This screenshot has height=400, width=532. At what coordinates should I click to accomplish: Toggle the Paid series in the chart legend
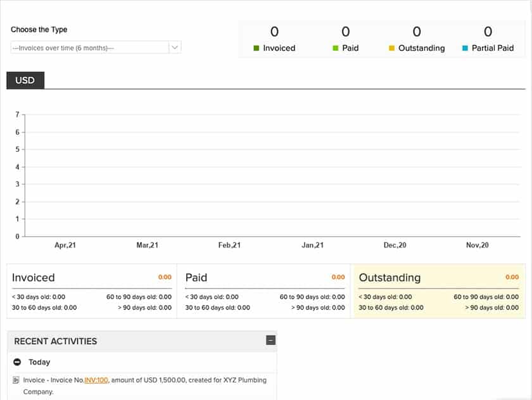351,47
